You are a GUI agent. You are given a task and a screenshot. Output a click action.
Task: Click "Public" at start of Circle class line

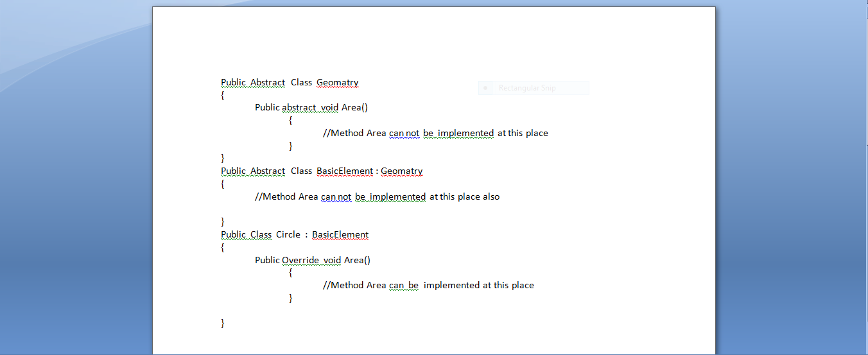234,234
